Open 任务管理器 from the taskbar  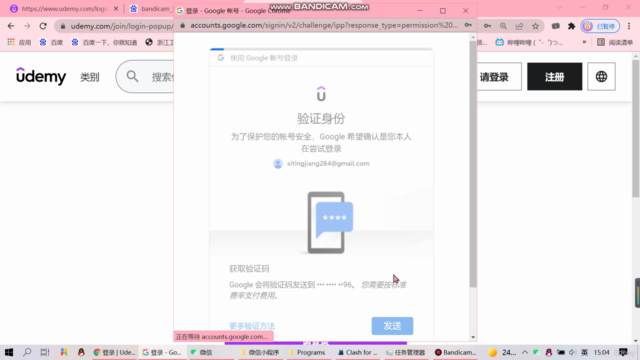coord(406,352)
